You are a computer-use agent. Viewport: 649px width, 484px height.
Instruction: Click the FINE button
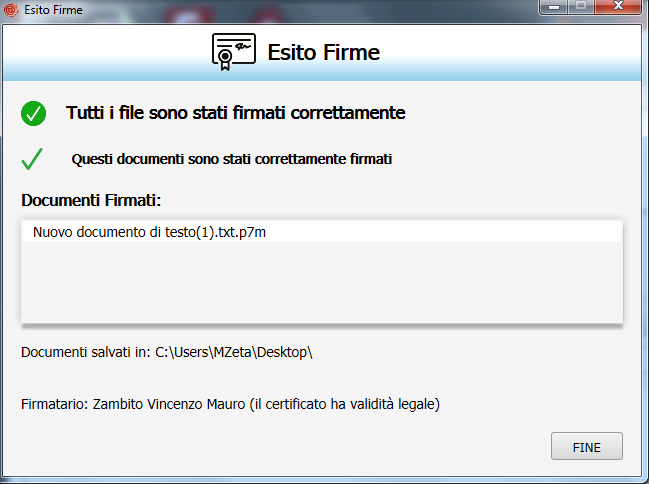tap(586, 446)
